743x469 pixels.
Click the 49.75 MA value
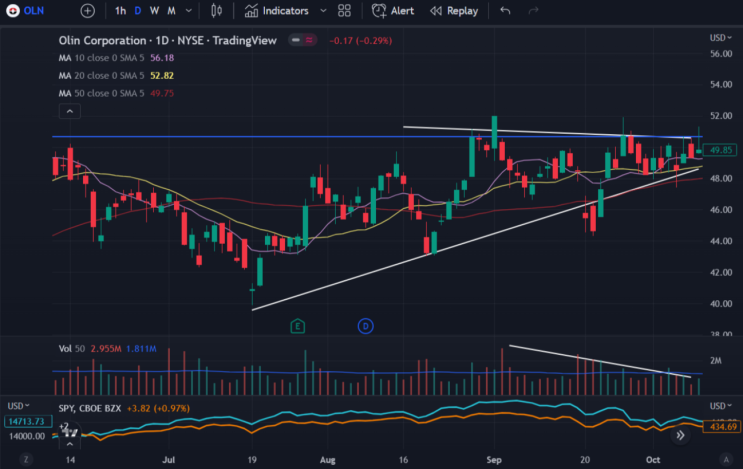pos(162,93)
